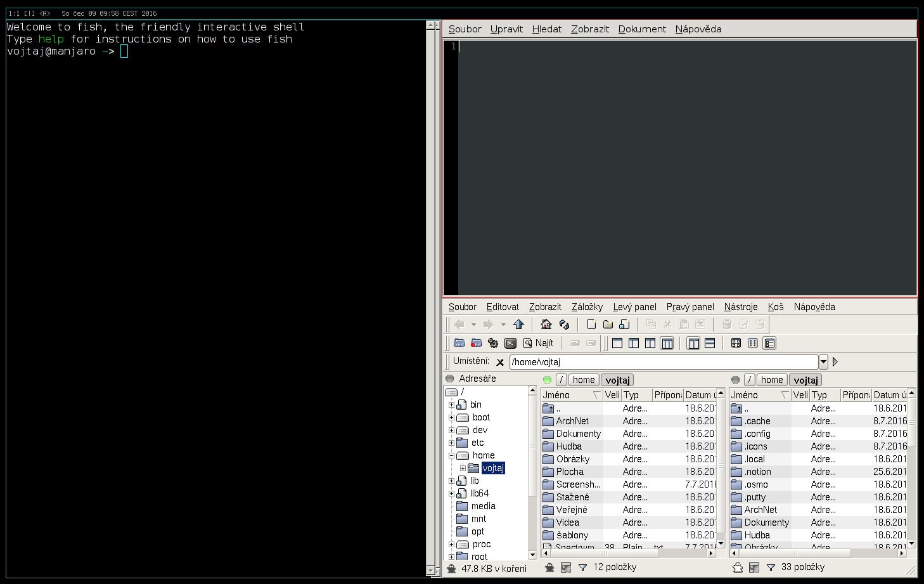
Task: Toggle hidden files in the 12 položky panel
Action: (x=549, y=568)
